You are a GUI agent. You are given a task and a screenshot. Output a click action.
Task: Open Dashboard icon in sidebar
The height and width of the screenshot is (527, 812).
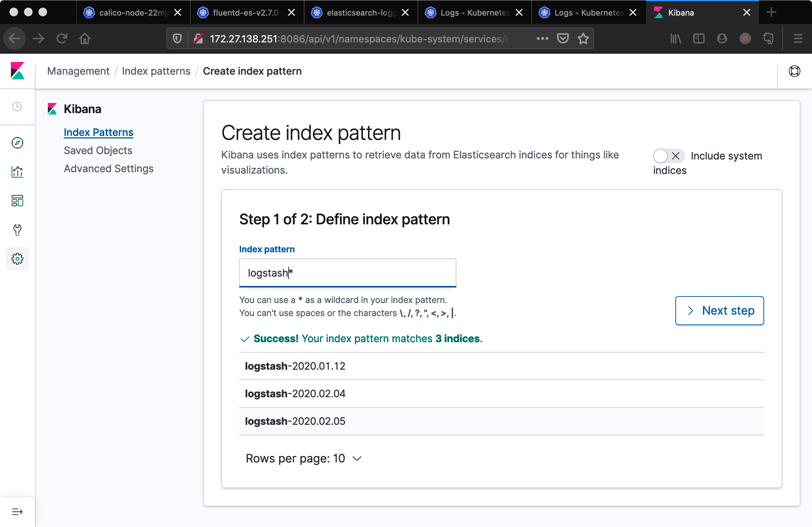[17, 201]
